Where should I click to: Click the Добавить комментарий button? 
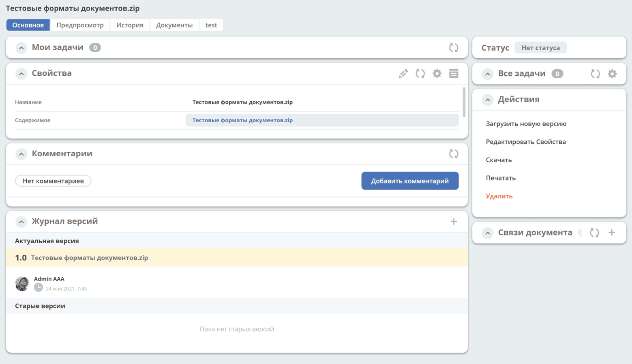point(410,181)
